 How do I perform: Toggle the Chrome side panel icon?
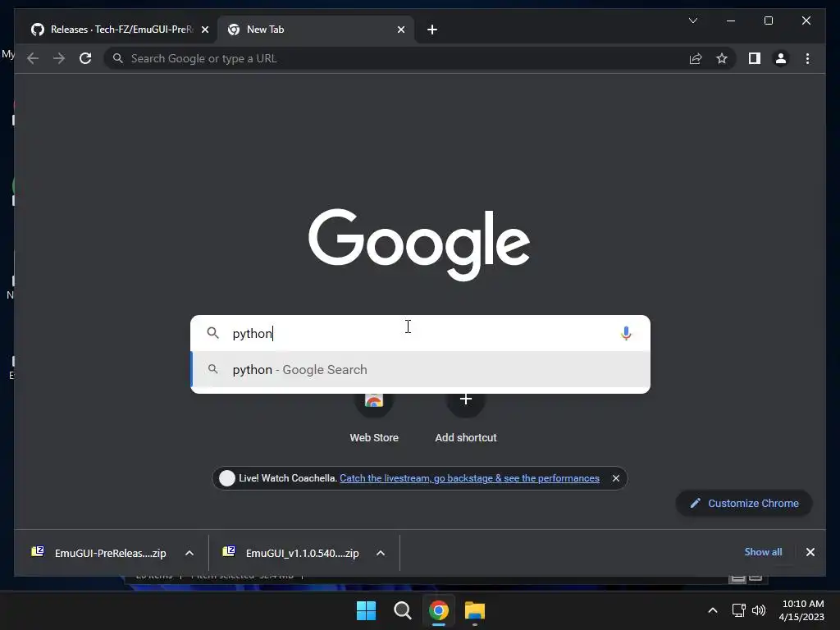[x=755, y=58]
